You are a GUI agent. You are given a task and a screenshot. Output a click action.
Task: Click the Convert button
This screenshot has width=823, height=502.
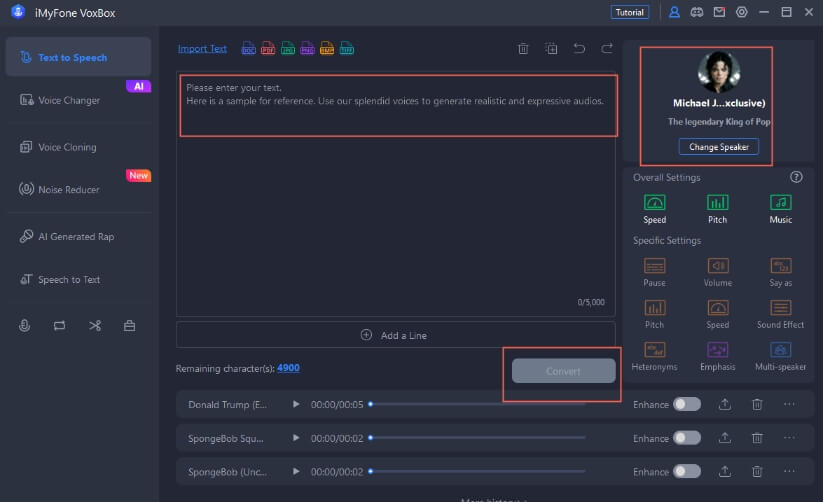(x=564, y=371)
